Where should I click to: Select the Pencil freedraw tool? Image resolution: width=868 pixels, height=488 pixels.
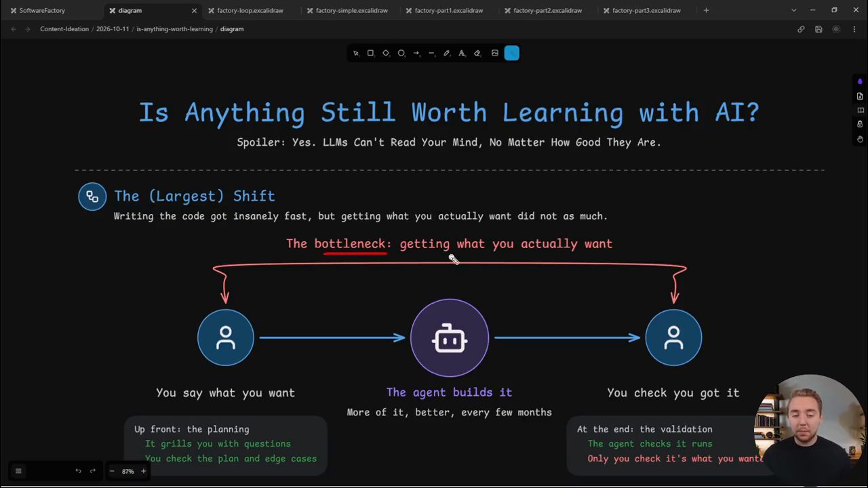446,53
